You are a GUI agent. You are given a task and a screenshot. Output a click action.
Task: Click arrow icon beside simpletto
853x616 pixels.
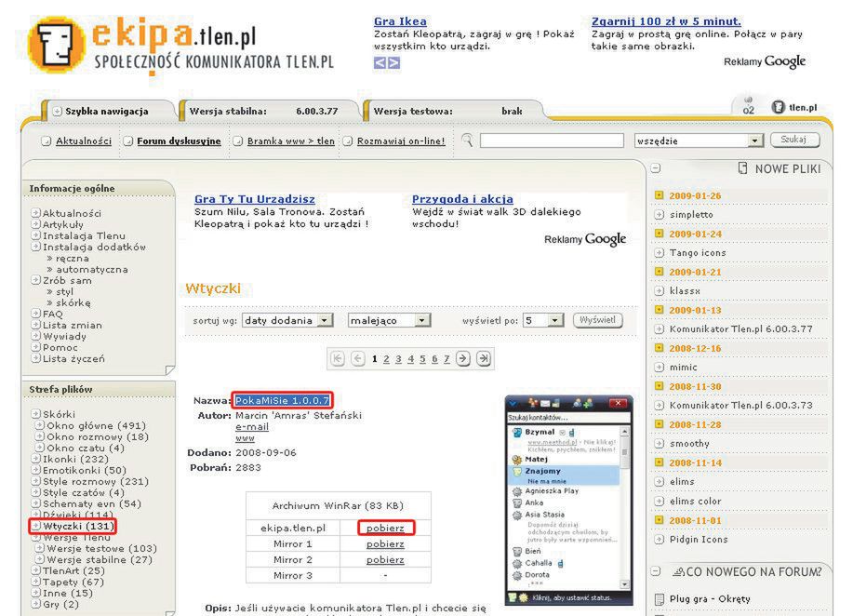tap(660, 214)
